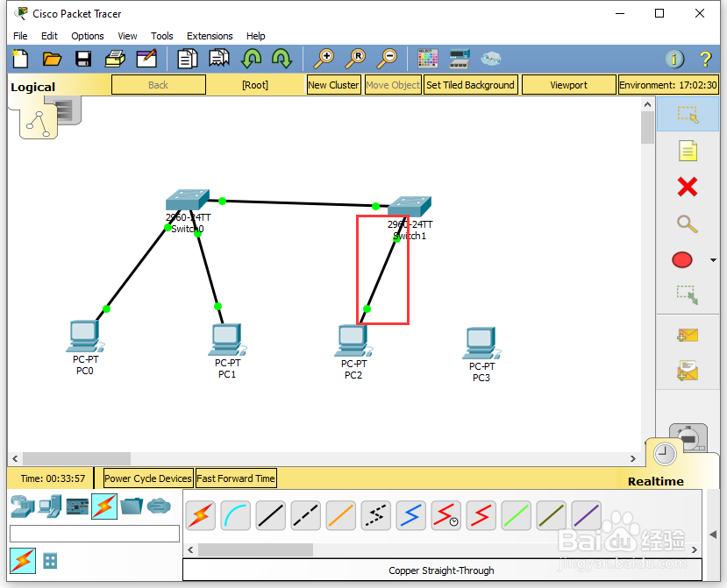727x588 pixels.
Task: Pick the purple USB cable
Action: coord(586,515)
